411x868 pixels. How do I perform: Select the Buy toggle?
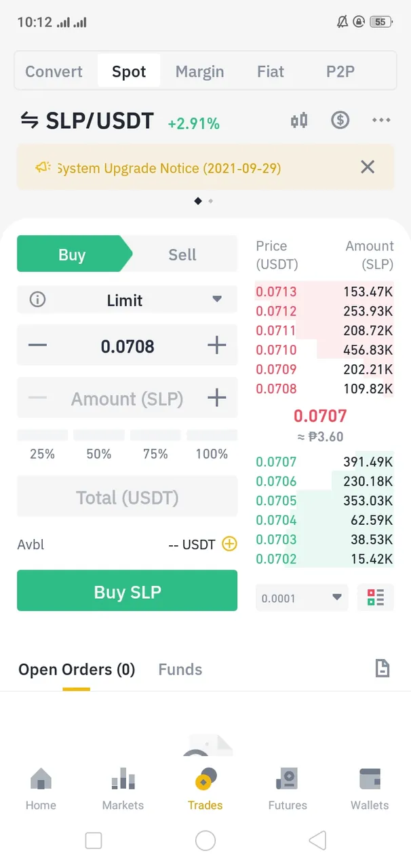click(72, 254)
